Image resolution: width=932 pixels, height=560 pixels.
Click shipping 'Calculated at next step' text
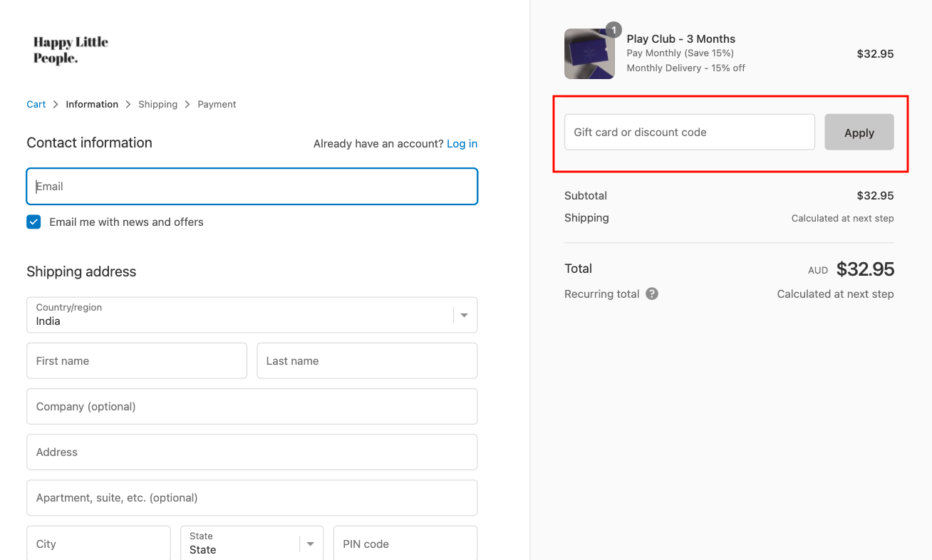coord(842,218)
